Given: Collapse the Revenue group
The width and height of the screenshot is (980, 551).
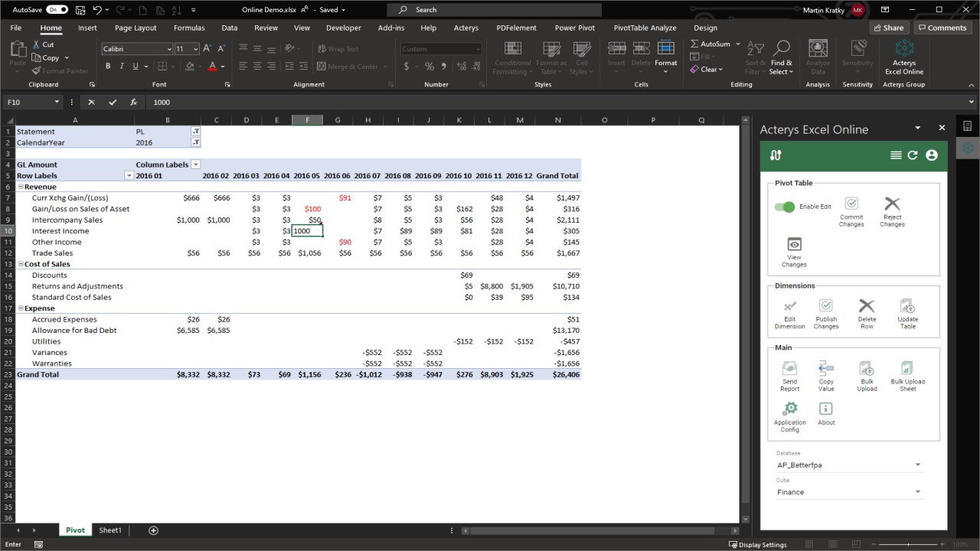Looking at the screenshot, I should 21,187.
